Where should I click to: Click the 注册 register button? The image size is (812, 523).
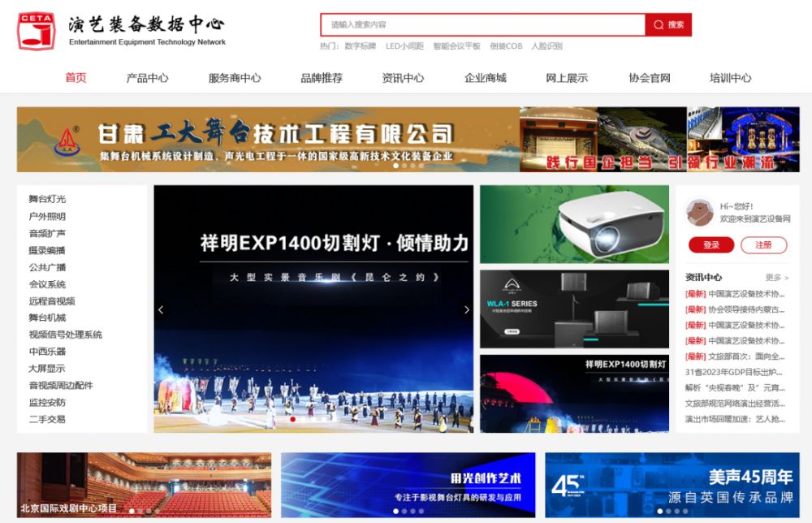[764, 245]
